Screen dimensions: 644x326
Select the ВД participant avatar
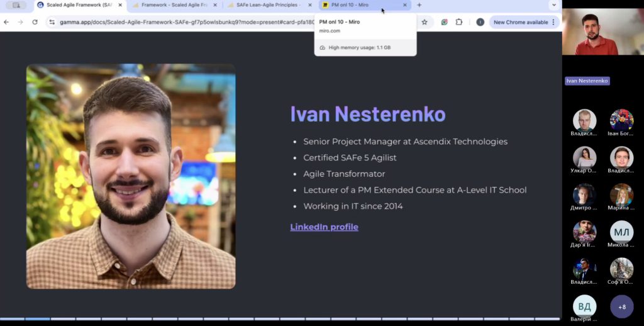584,306
